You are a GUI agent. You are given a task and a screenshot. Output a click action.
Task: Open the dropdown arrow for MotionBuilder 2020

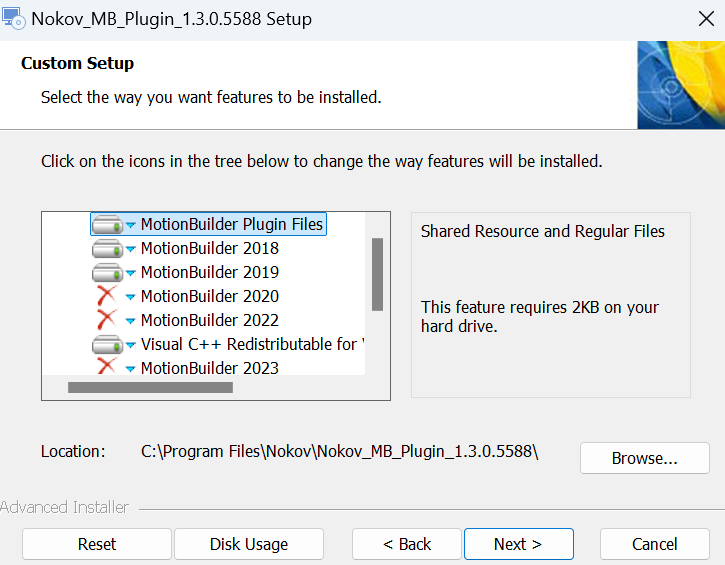click(x=130, y=297)
